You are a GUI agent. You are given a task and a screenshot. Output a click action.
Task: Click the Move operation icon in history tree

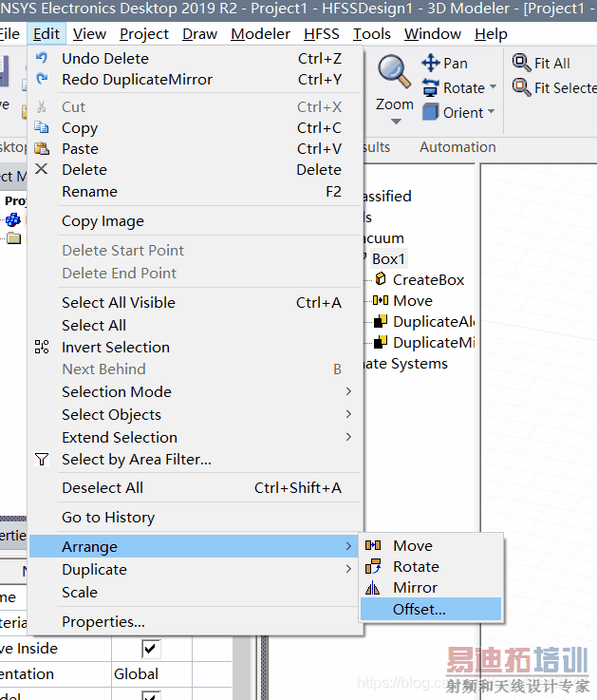(381, 300)
